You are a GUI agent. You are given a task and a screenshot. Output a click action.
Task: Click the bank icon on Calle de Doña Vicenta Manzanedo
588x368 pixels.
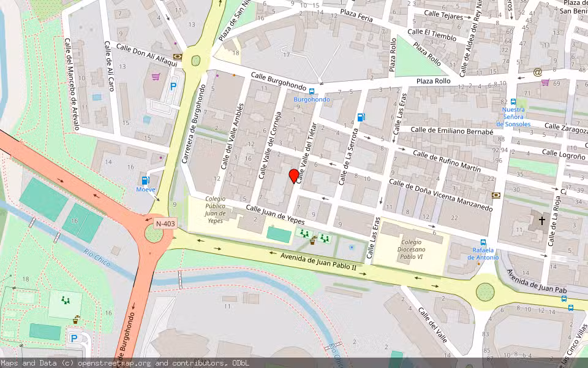[496, 195]
